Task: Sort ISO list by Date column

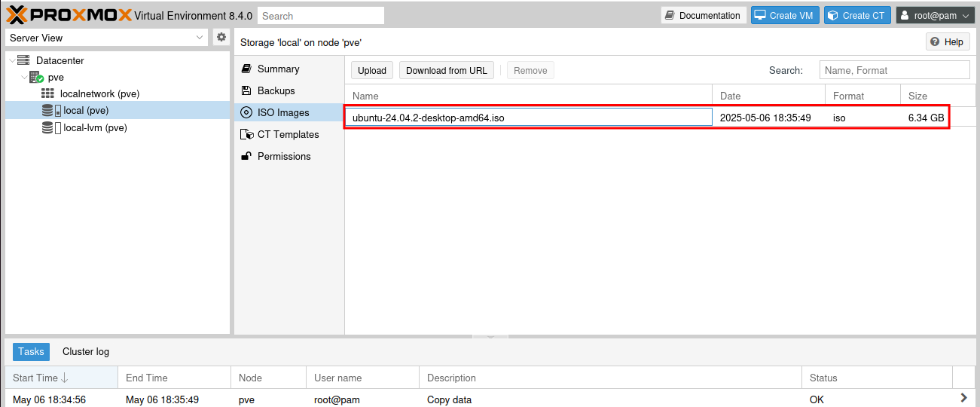Action: click(769, 96)
